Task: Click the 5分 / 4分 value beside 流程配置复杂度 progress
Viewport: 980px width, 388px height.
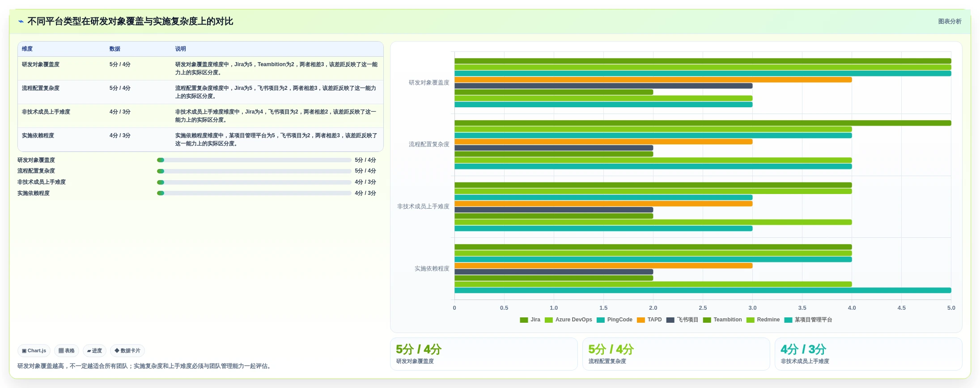Action: coord(365,171)
